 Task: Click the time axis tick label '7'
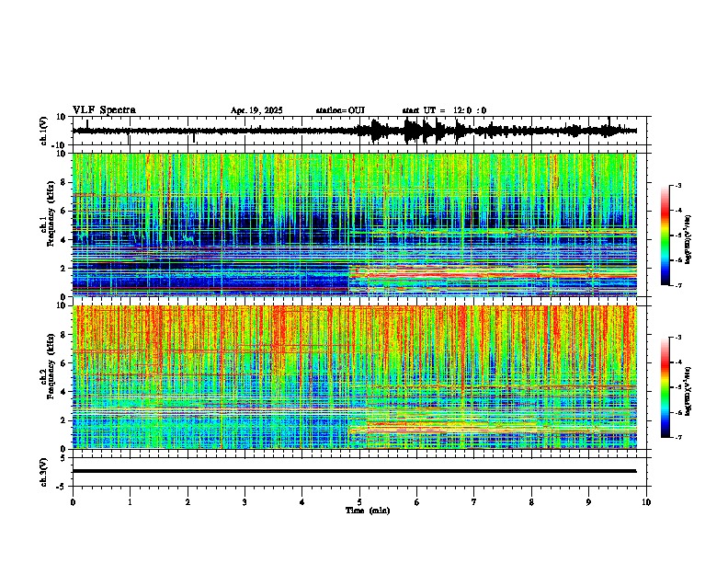474,502
